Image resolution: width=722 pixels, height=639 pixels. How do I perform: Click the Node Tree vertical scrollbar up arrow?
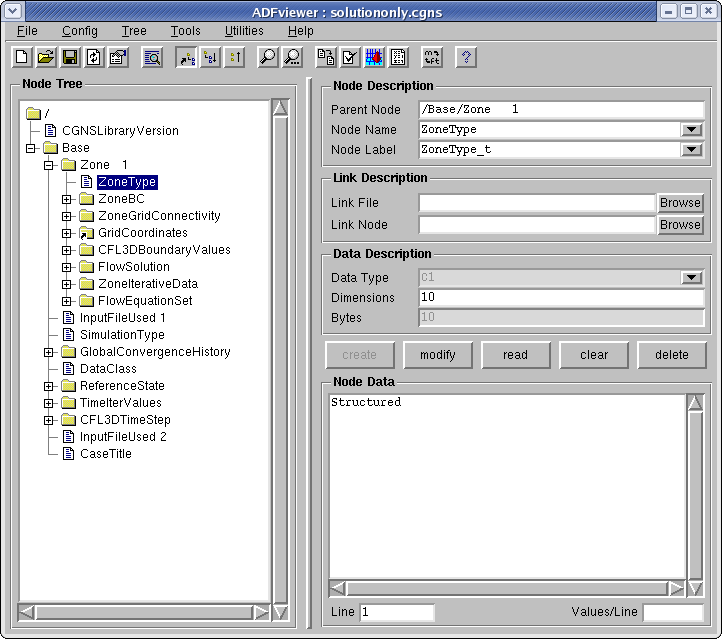coord(280,108)
